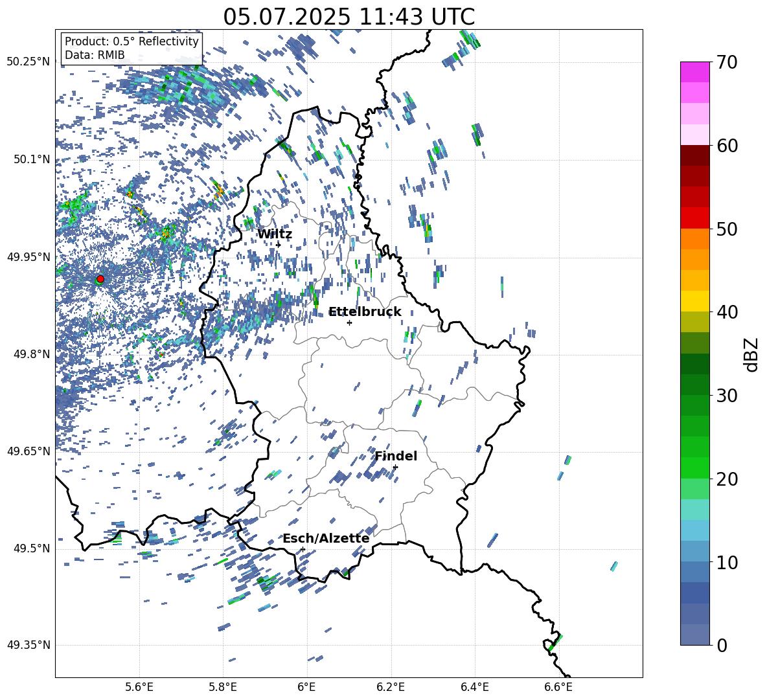Click the Esch/Alzette city label
Viewport: 767px width, 700px height.
[x=326, y=539]
